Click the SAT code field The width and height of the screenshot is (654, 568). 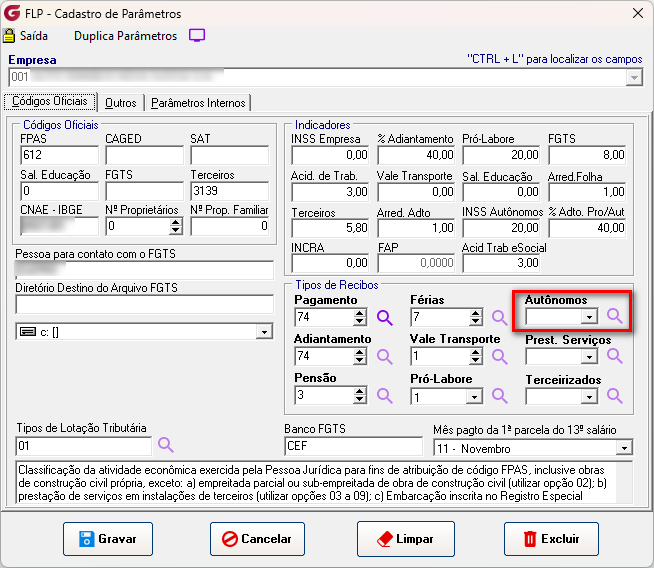pos(230,155)
